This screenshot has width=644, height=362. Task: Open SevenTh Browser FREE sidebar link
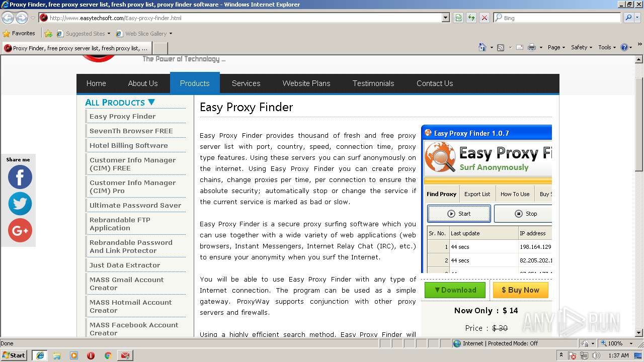[131, 131]
